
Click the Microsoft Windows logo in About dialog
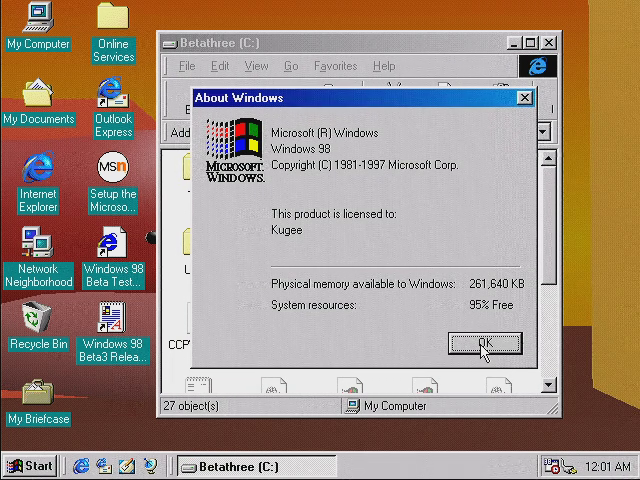coord(235,150)
